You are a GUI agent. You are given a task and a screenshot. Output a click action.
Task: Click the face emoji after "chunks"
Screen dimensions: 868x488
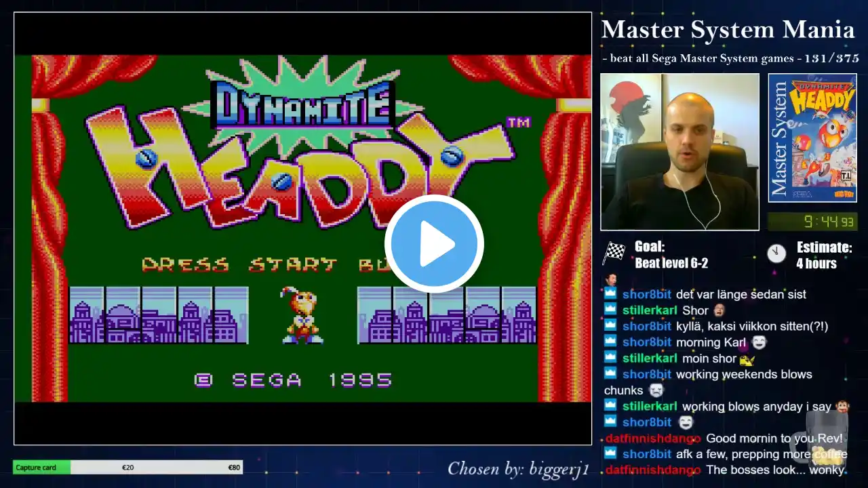coord(656,390)
